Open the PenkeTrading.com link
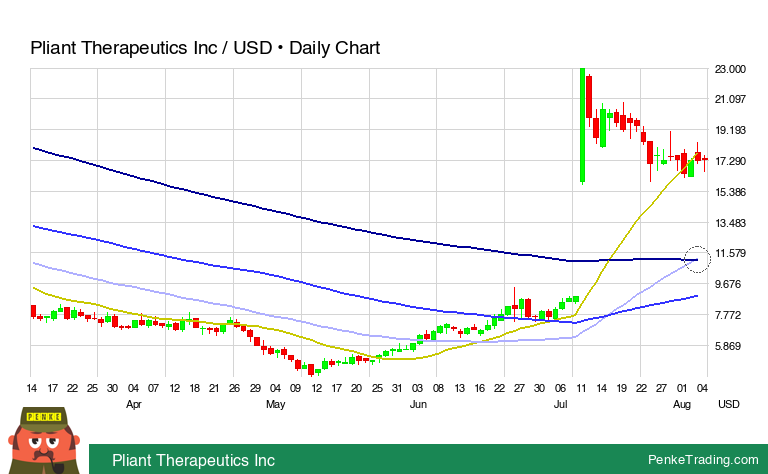Screen dimensions: 768x474 (x=703, y=459)
